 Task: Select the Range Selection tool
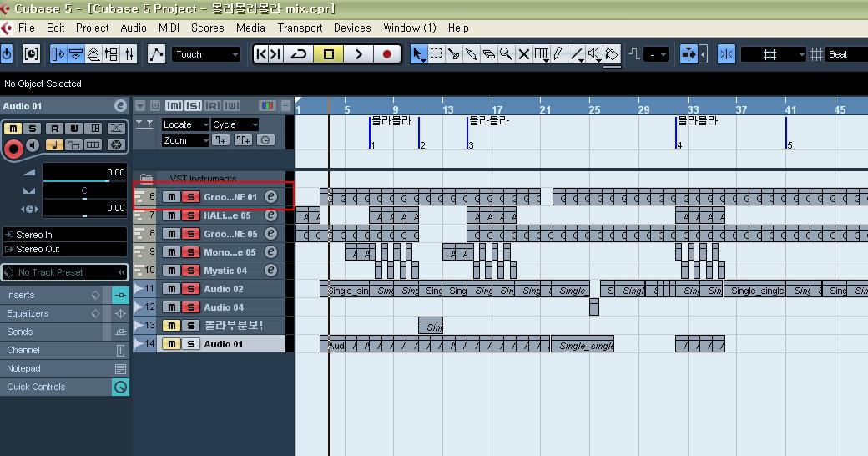click(437, 54)
